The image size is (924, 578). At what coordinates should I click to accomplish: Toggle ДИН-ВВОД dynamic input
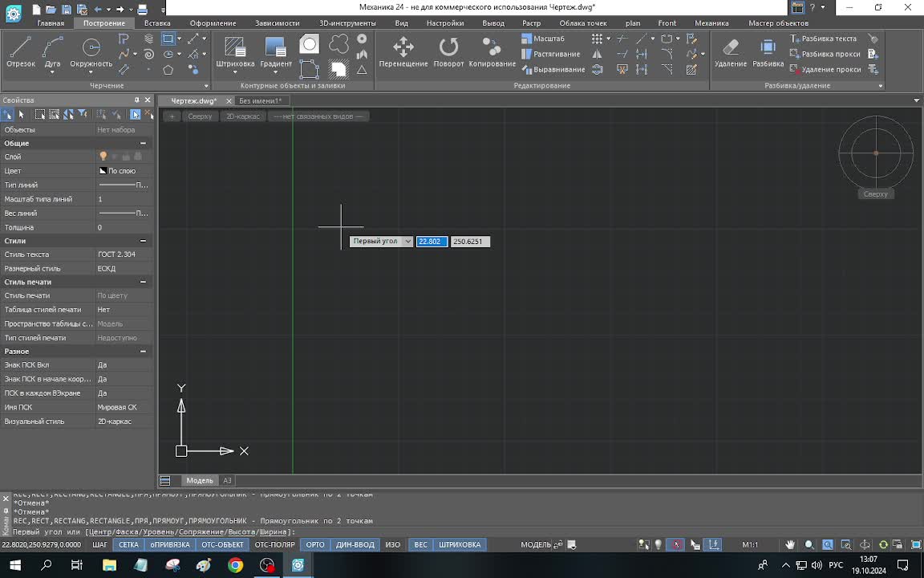point(355,544)
